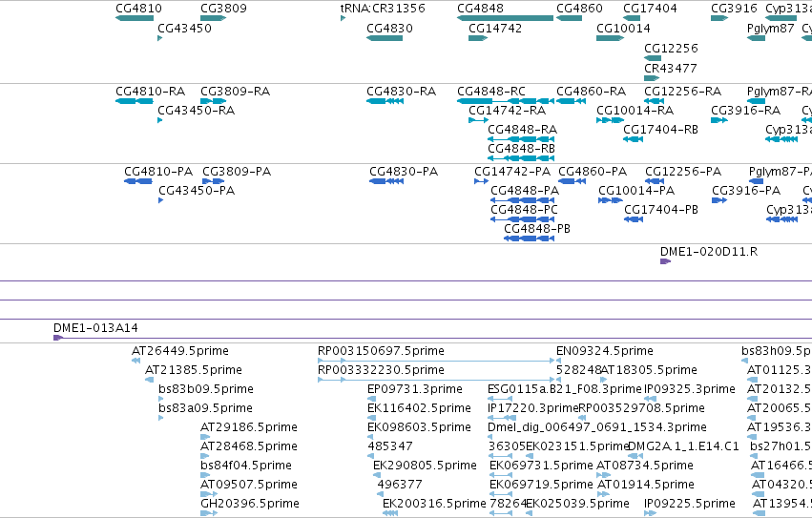Viewport: 812px width, 518px height.
Task: Select the CG12256 gene label
Action: point(671,48)
